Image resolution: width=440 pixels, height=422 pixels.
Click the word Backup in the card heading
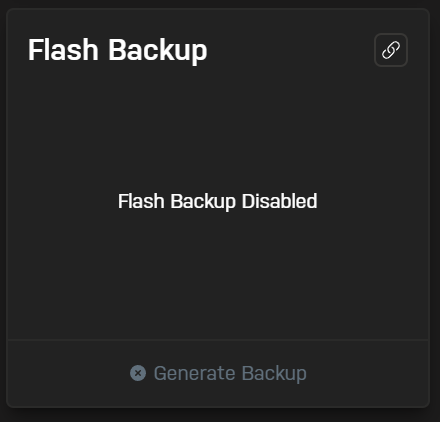tap(158, 51)
